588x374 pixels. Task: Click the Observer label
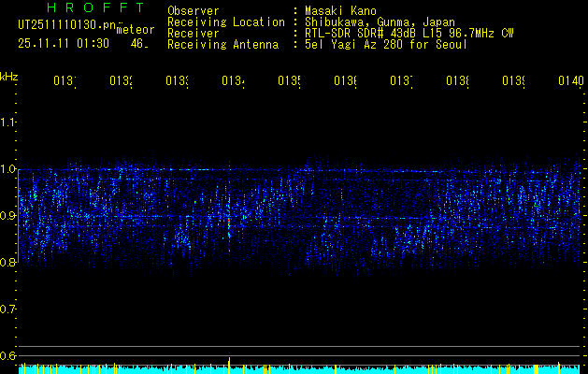click(194, 11)
